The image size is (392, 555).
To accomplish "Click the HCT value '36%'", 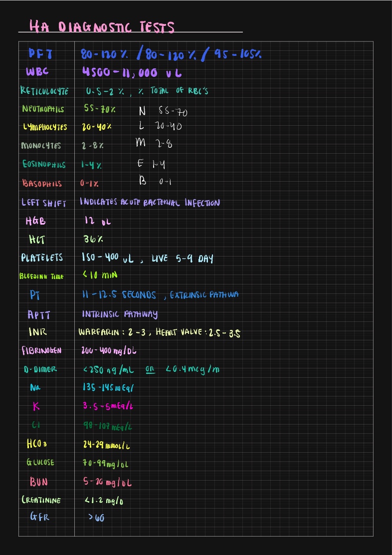I will tap(93, 239).
